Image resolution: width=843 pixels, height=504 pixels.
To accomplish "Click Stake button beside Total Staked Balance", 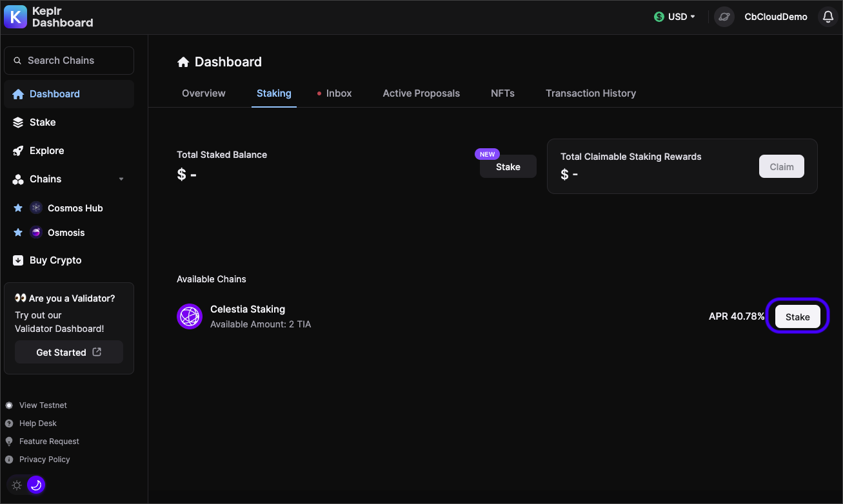I will [x=508, y=166].
